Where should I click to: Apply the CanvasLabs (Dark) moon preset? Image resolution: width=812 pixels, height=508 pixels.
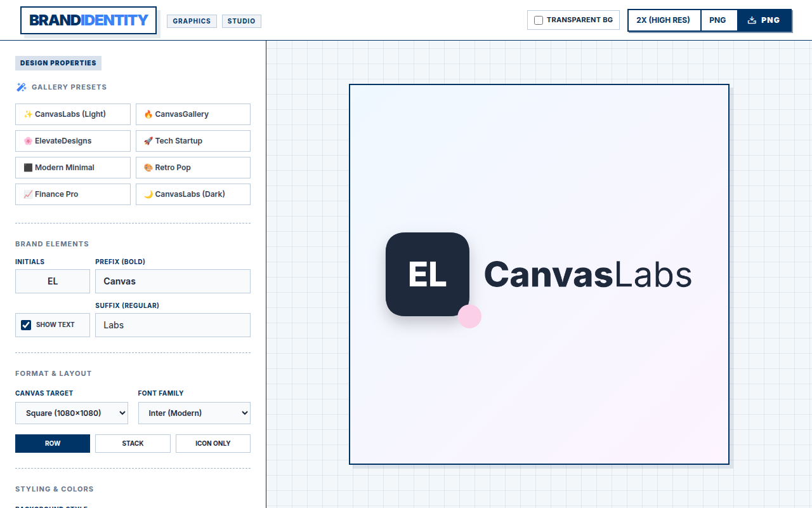193,194
